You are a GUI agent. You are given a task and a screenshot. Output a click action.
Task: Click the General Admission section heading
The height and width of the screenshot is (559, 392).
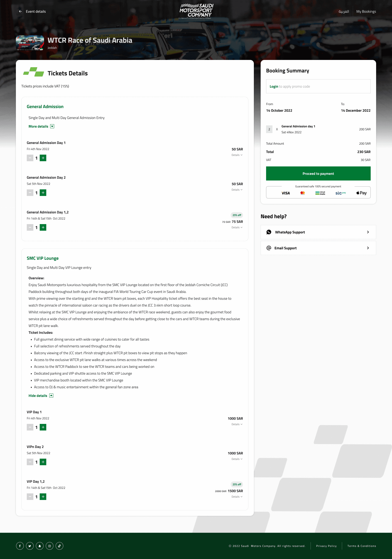[x=45, y=107]
